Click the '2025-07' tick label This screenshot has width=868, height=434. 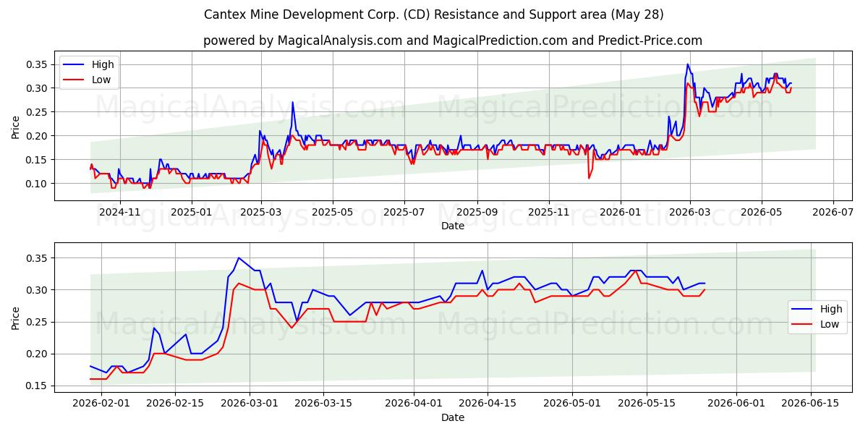(x=404, y=212)
